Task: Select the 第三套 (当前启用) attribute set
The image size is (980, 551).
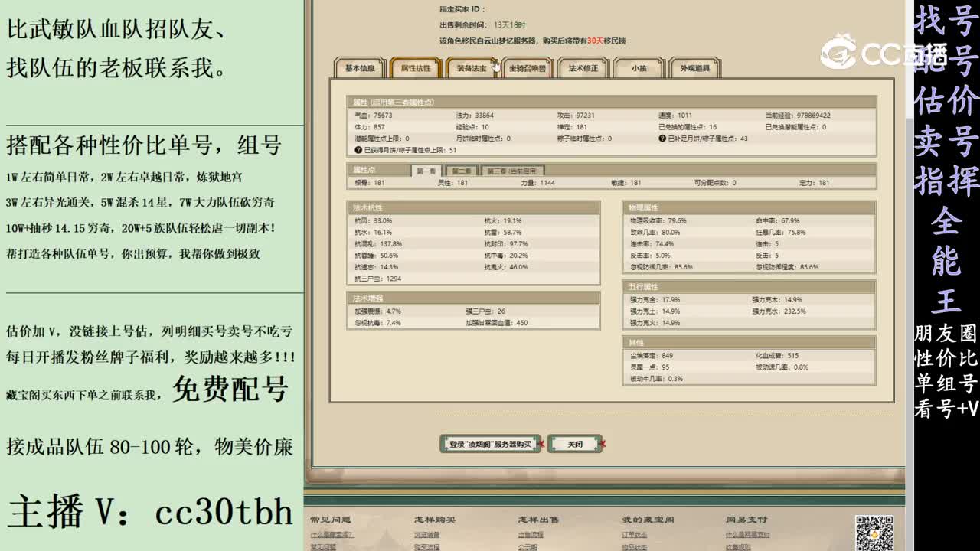Action: 513,171
